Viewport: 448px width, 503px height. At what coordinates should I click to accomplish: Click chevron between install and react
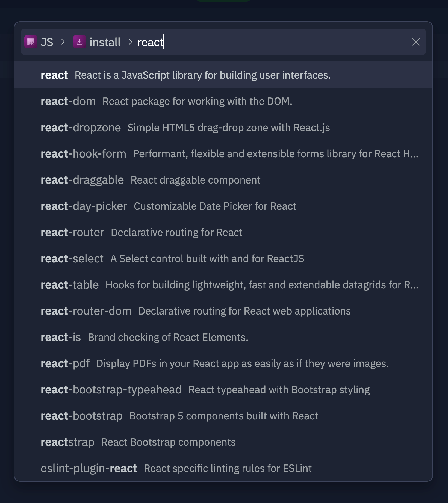pos(130,42)
